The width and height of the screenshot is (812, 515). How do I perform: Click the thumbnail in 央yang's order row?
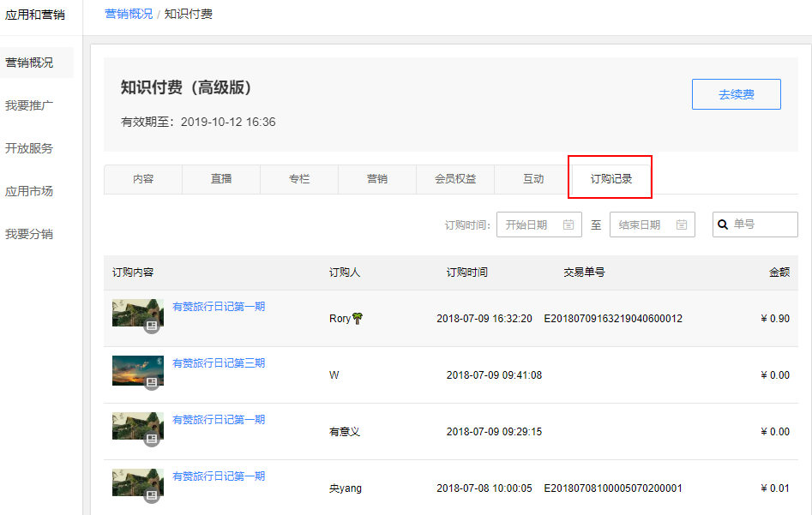(x=138, y=482)
